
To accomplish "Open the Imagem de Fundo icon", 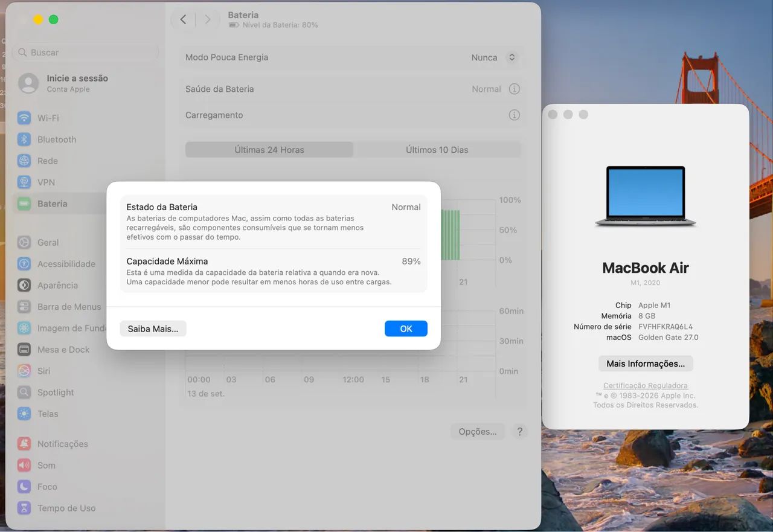I will (x=24, y=328).
